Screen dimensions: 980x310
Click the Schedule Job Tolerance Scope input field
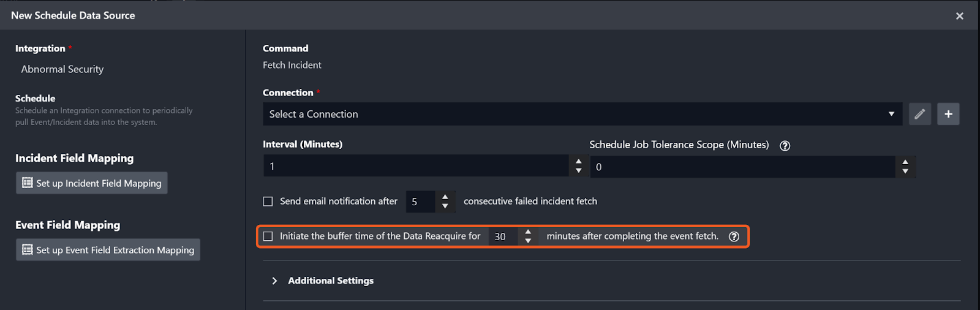[x=742, y=167]
